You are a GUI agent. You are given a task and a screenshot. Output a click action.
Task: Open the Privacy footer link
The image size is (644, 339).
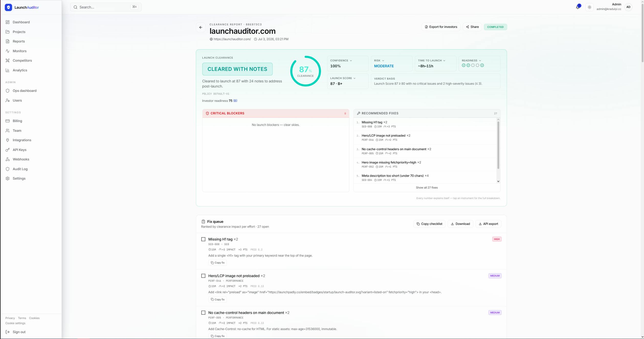tap(10, 318)
